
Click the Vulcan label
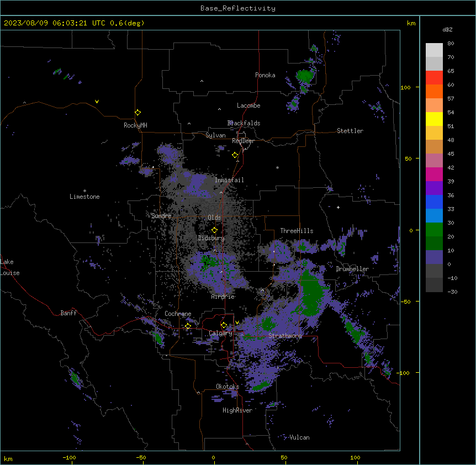click(x=299, y=437)
